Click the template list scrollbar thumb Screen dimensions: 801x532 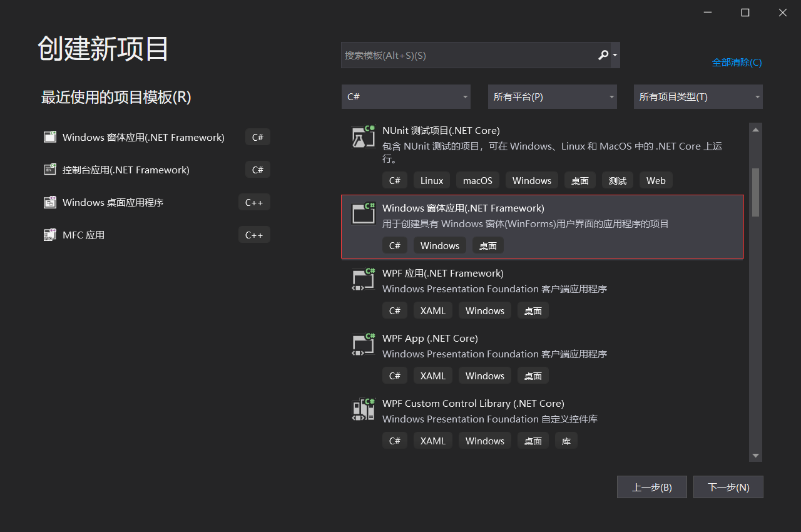[755, 192]
